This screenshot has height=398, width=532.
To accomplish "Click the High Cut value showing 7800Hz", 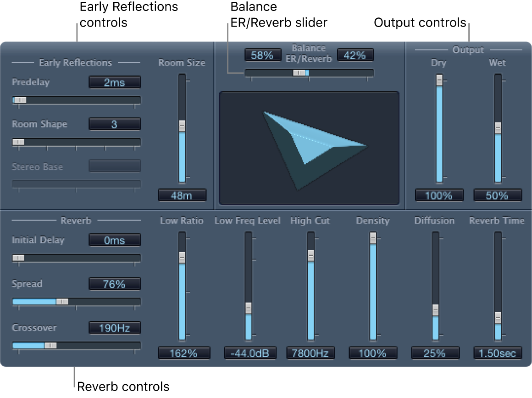I will pos(310,353).
